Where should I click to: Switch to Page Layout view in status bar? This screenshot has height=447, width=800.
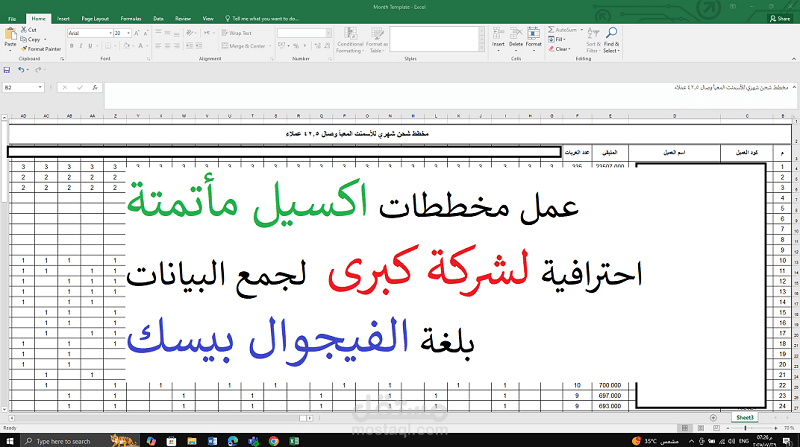pos(701,428)
